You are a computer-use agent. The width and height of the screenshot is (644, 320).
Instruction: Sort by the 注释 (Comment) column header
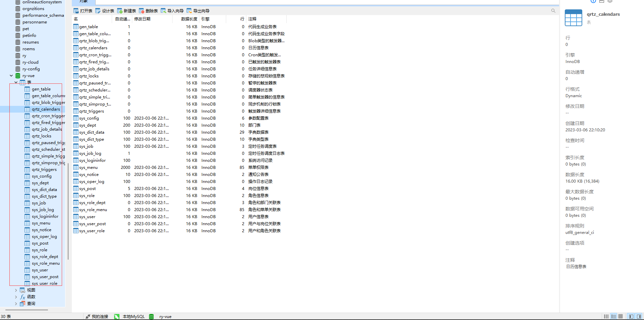pos(266,19)
